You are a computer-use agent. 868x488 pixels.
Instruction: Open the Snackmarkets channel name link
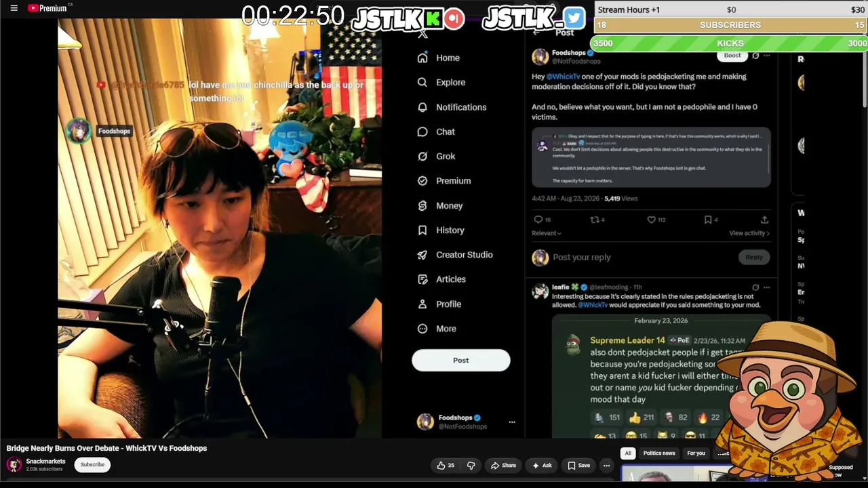tap(45, 462)
